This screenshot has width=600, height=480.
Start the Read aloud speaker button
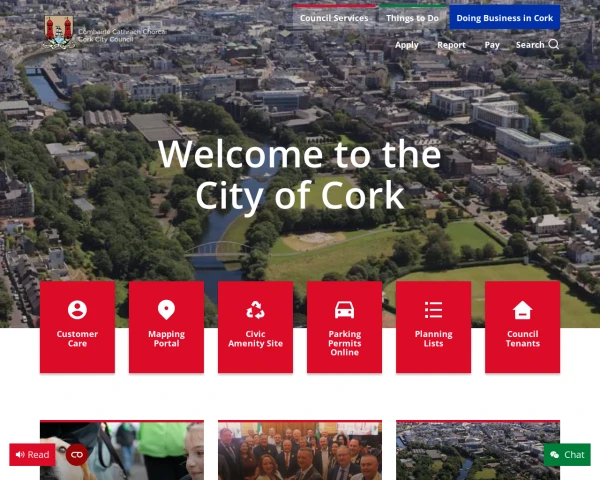(32, 455)
